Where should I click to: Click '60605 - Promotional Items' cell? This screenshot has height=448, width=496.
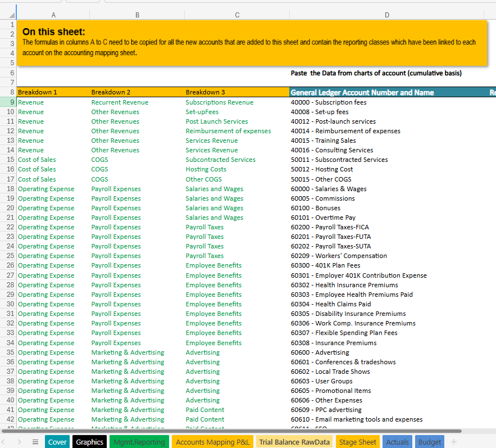point(387,391)
